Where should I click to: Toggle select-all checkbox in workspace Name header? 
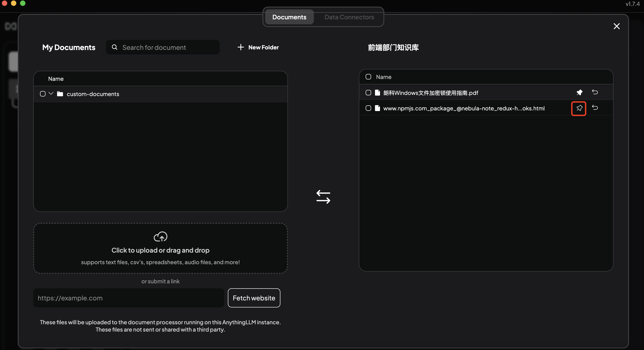[x=368, y=77]
